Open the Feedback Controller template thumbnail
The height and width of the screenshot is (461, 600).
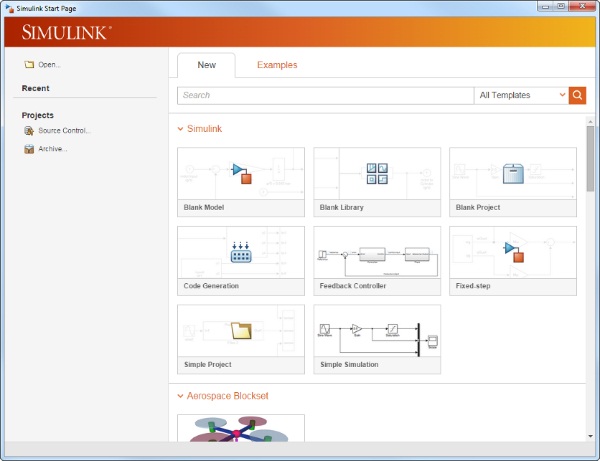coord(377,252)
